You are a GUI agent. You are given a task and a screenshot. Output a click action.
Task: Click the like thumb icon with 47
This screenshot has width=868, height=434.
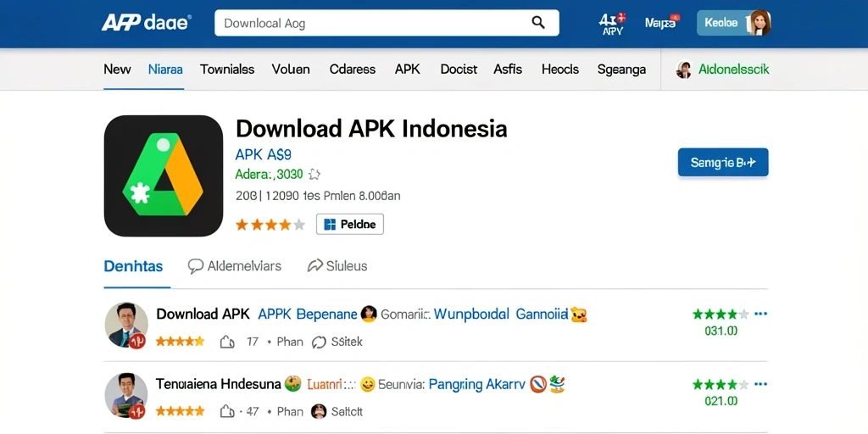coord(227,411)
